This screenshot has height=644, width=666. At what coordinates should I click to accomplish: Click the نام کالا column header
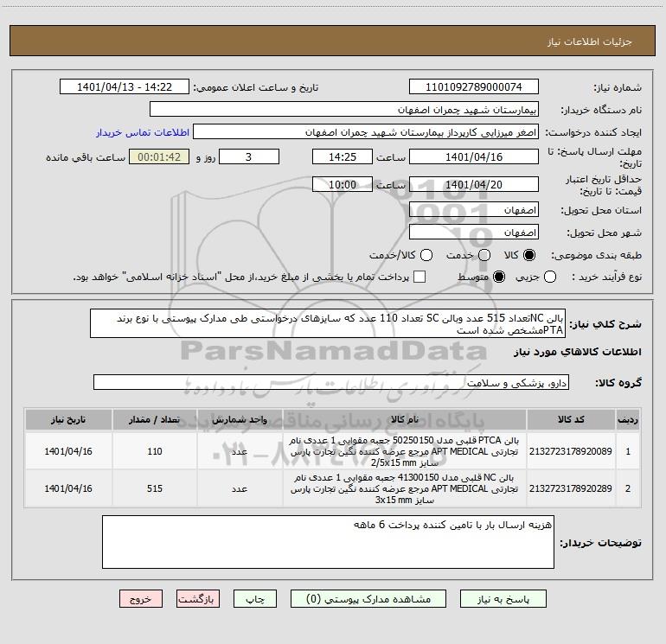[x=405, y=419]
